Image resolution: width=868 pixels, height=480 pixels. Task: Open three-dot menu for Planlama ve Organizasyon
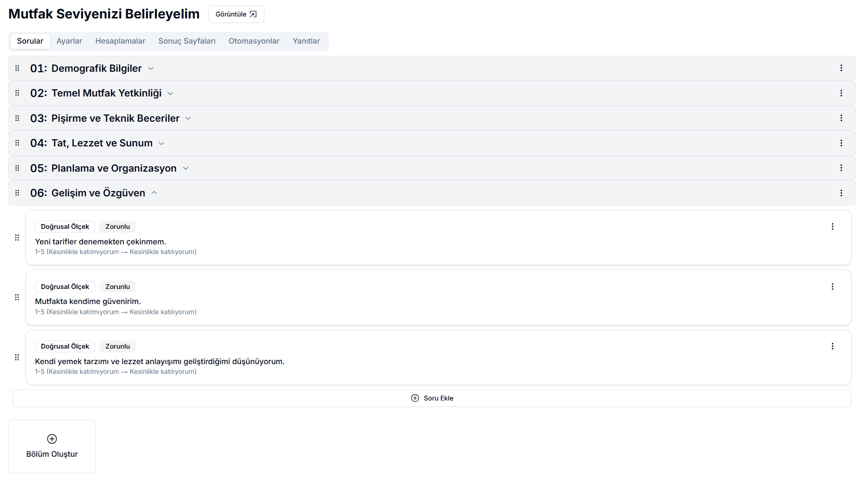tap(841, 168)
